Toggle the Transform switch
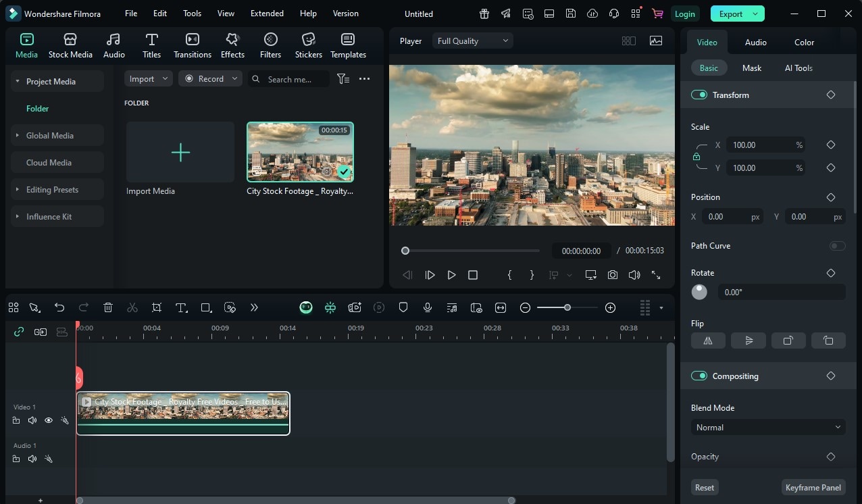862x504 pixels. [x=699, y=95]
